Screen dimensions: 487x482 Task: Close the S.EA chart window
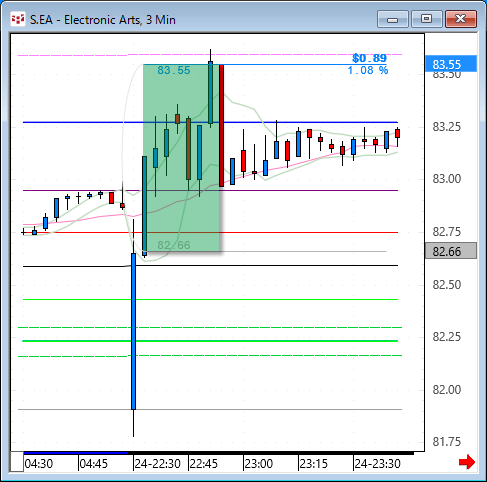461,19
